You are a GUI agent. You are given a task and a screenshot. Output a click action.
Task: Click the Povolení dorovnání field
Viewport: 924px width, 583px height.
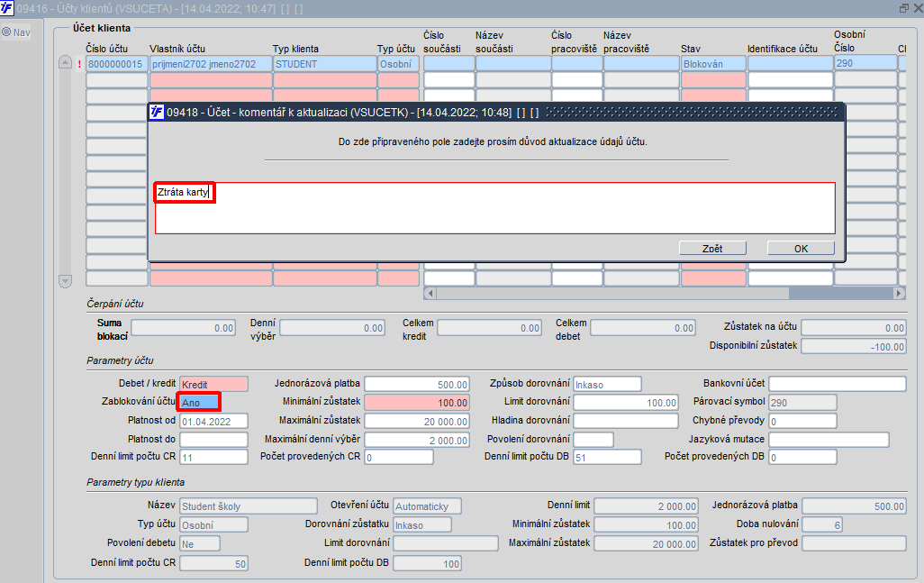pyautogui.click(x=593, y=440)
